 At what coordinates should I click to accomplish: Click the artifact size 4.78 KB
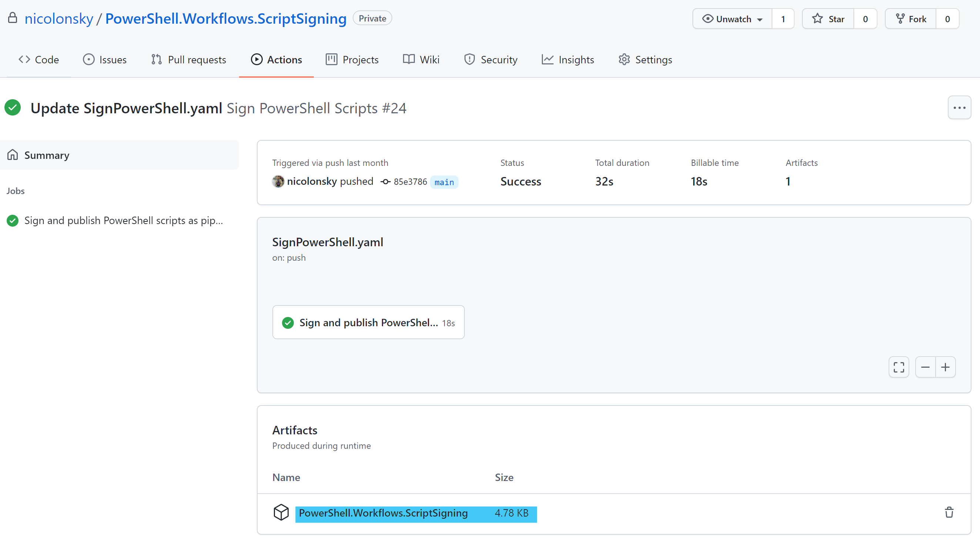tap(511, 513)
